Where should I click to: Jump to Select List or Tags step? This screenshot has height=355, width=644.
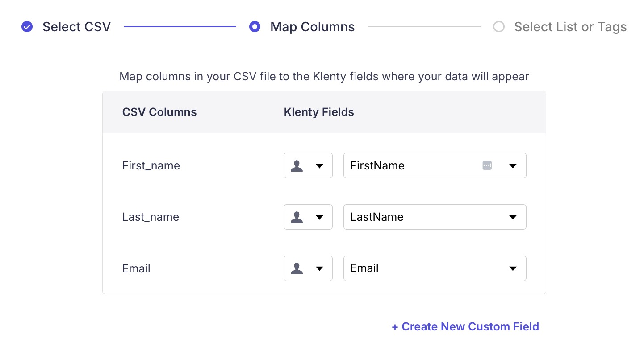click(x=570, y=27)
